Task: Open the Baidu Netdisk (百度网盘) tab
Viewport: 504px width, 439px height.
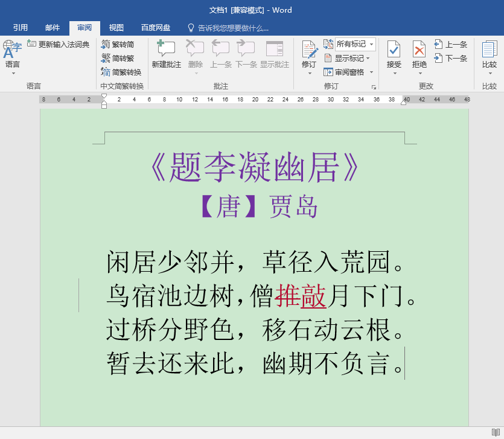Action: pyautogui.click(x=156, y=28)
